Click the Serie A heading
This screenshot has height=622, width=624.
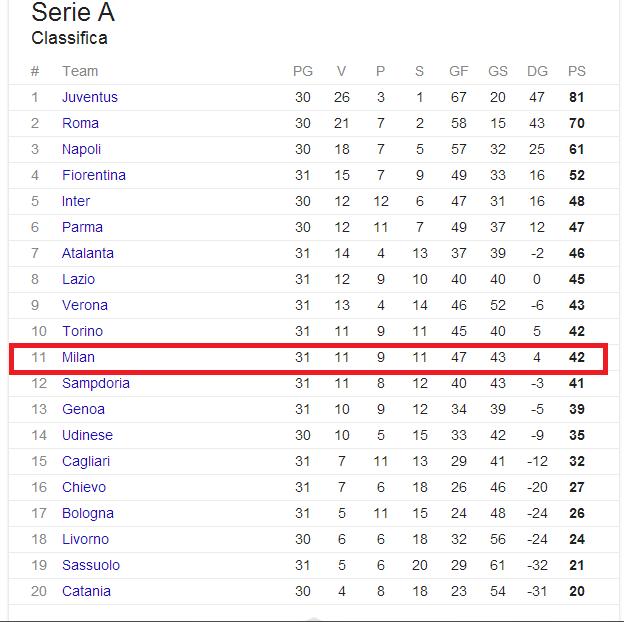73,13
